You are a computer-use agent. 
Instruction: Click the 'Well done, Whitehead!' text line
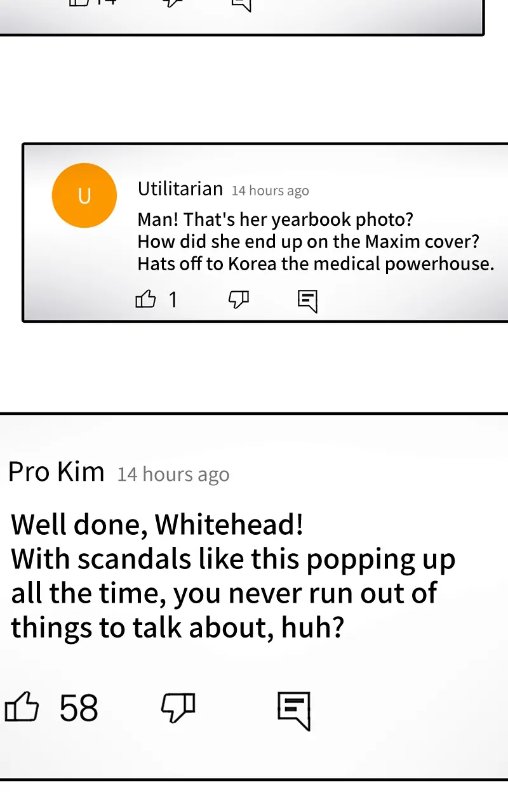click(x=157, y=525)
